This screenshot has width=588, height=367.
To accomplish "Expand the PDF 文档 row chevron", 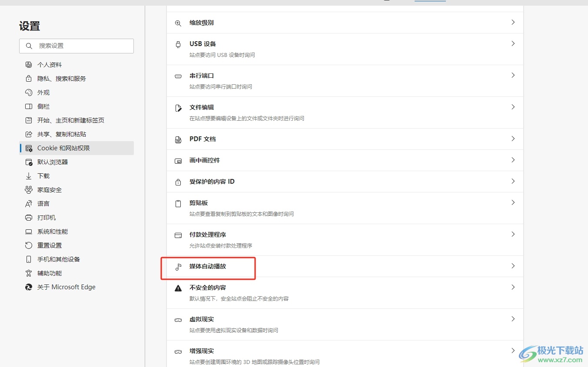I will click(513, 139).
